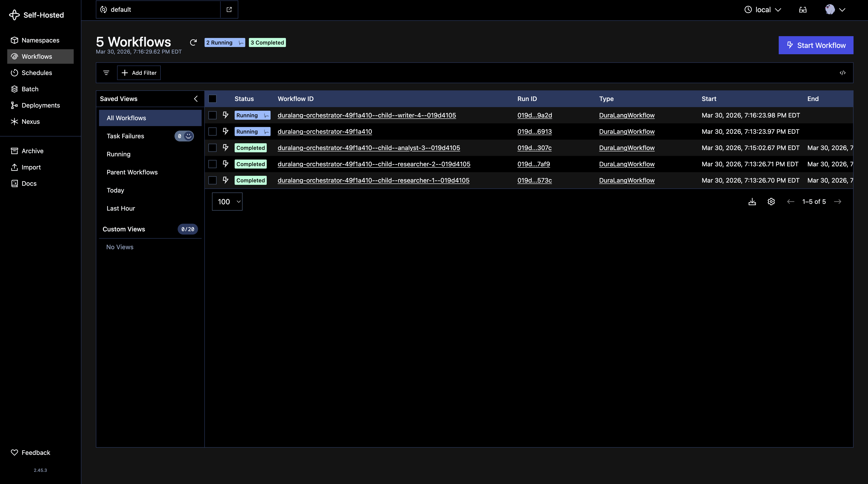
Task: Open run ID 019d...9a2d
Action: coord(535,115)
